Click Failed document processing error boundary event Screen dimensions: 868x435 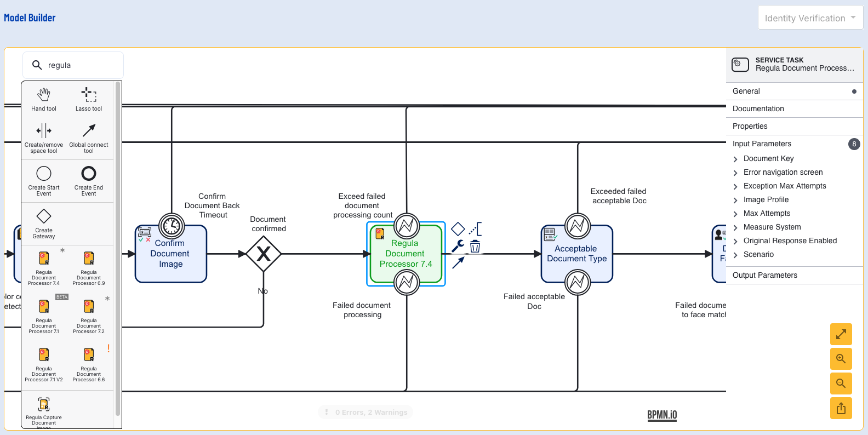point(407,282)
